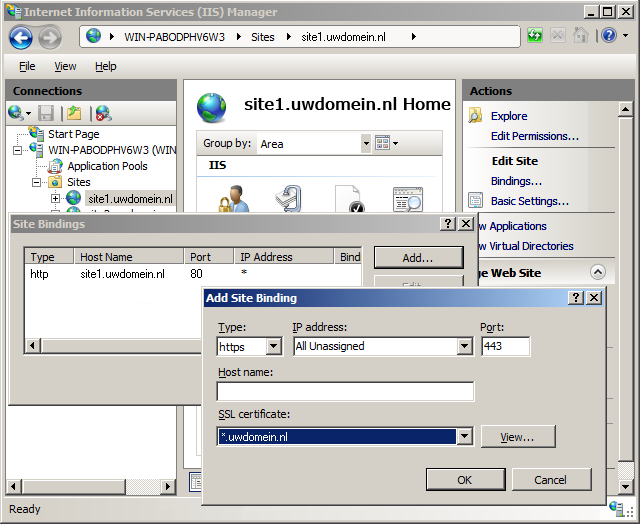Click the Forward navigation arrow
640x524 pixels.
tap(50, 38)
